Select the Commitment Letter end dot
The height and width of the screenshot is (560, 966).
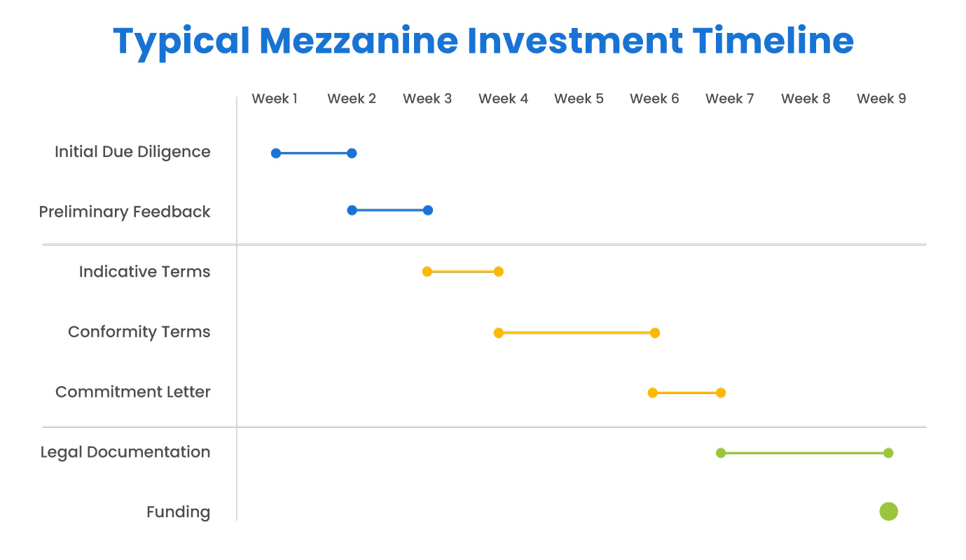tap(721, 393)
